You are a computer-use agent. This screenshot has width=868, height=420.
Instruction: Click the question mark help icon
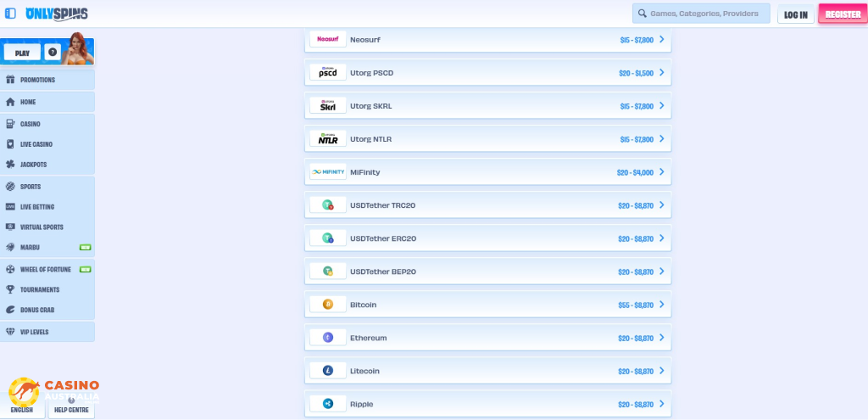[53, 53]
